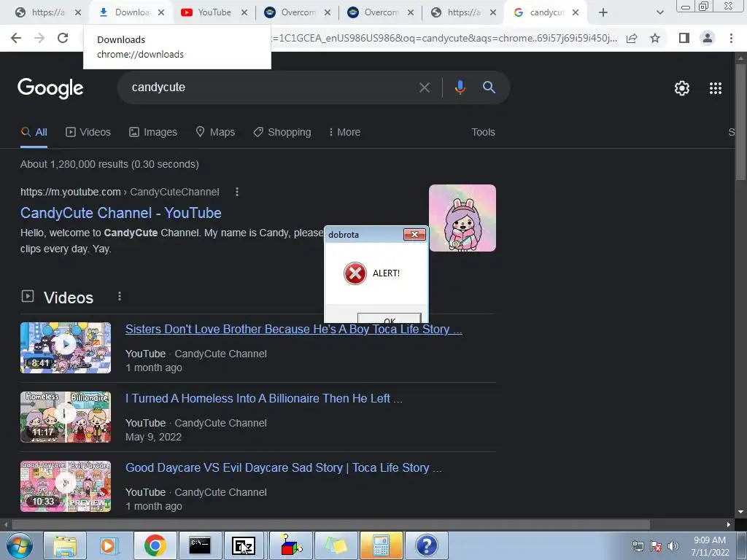
Task: Close the Downloads tab
Action: 161,13
